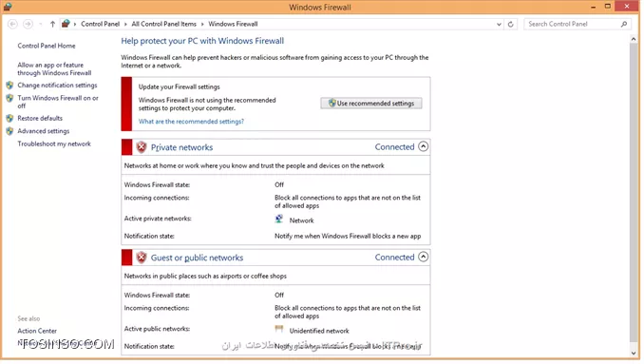Viewport: 644px width, 364px height.
Task: Open the recent locations dropdown arrow
Action: (40, 25)
